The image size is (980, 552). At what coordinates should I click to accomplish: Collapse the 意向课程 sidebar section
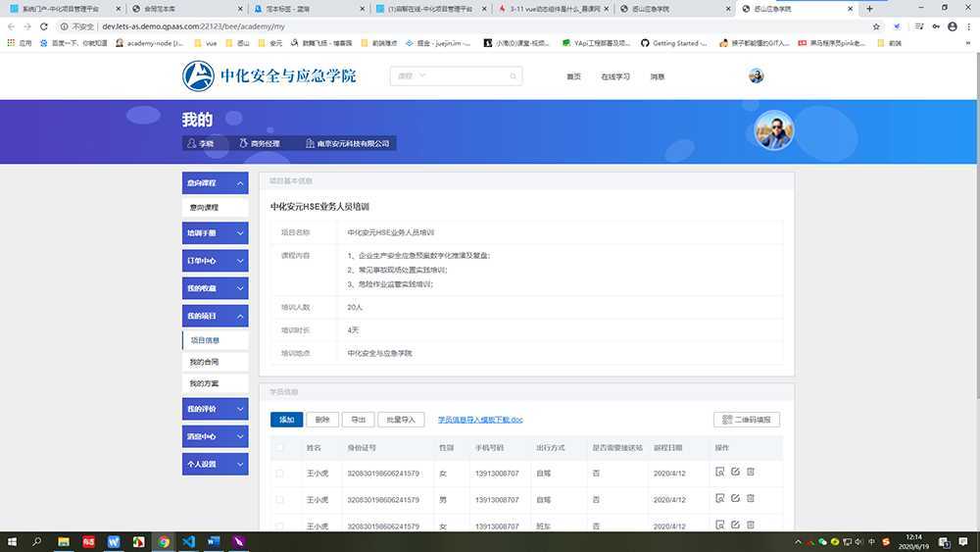[x=215, y=183]
